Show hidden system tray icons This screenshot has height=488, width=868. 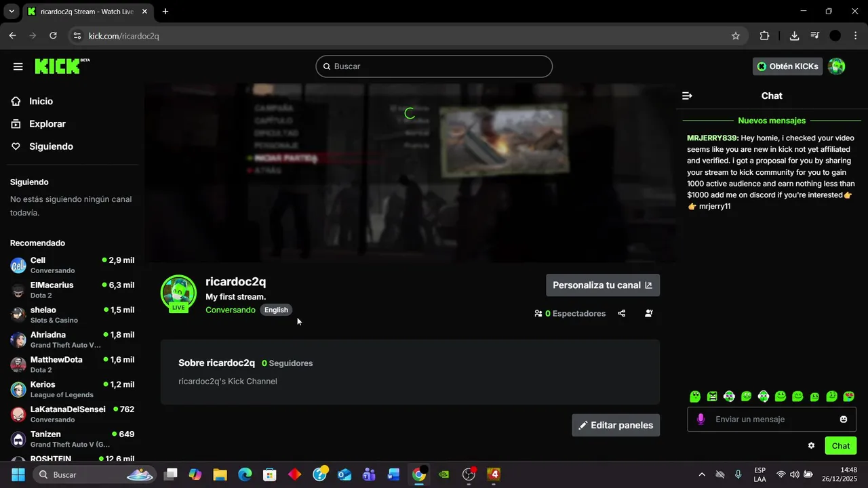coord(702,474)
